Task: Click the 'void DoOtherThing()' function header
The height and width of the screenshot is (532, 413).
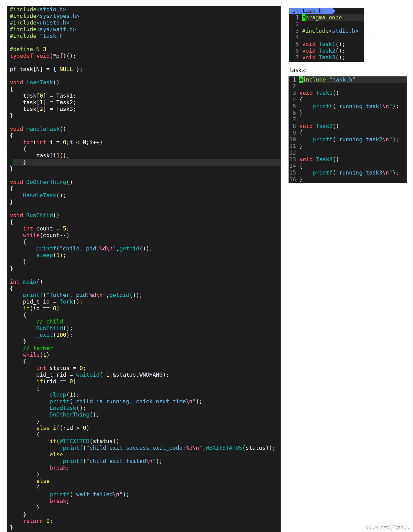Action: pos(41,182)
